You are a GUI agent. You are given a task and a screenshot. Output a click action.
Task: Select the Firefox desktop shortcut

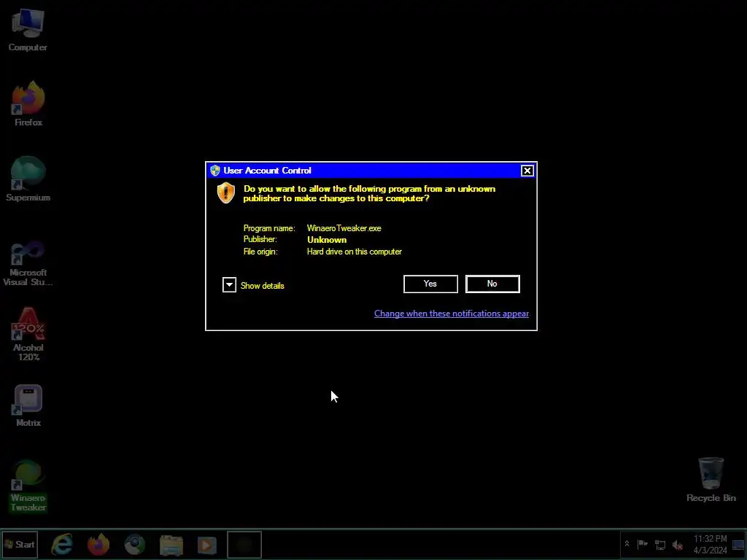tap(28, 104)
